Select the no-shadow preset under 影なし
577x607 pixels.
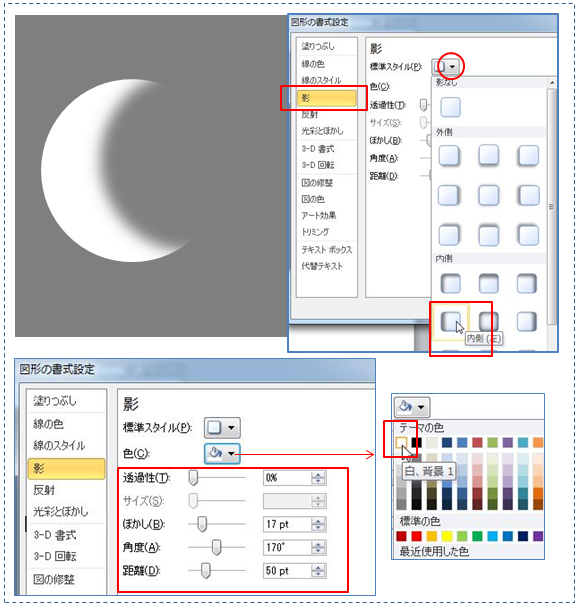point(450,107)
